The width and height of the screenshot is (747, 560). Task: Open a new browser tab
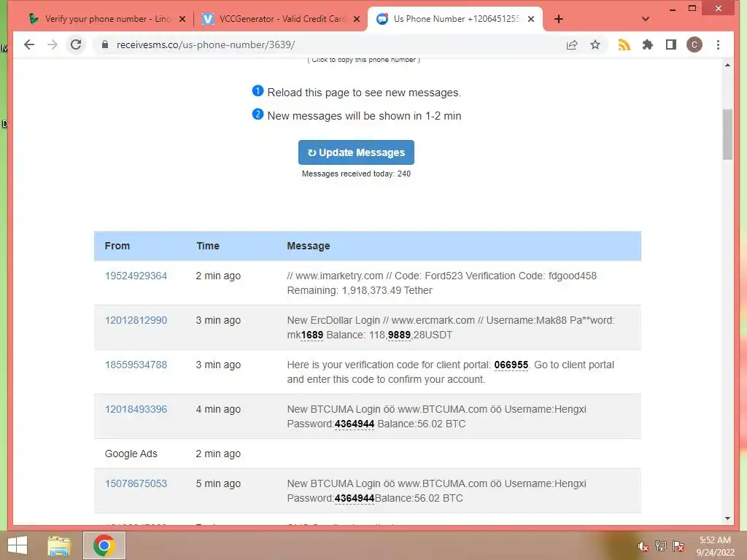click(x=559, y=19)
